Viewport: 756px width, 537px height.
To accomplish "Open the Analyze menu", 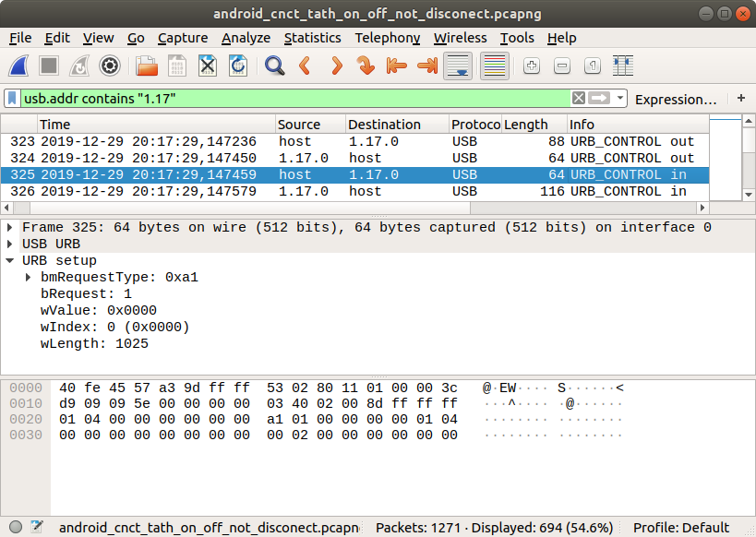I will click(x=246, y=38).
